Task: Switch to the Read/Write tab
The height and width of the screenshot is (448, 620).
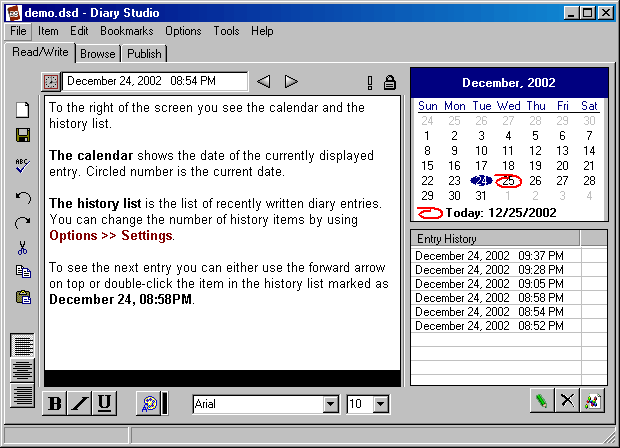Action: pyautogui.click(x=40, y=52)
